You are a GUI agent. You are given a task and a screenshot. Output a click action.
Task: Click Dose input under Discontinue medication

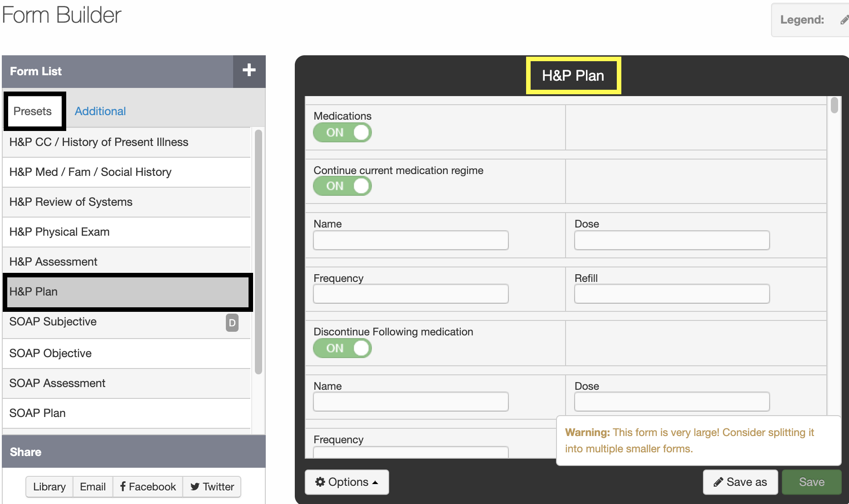pos(672,402)
